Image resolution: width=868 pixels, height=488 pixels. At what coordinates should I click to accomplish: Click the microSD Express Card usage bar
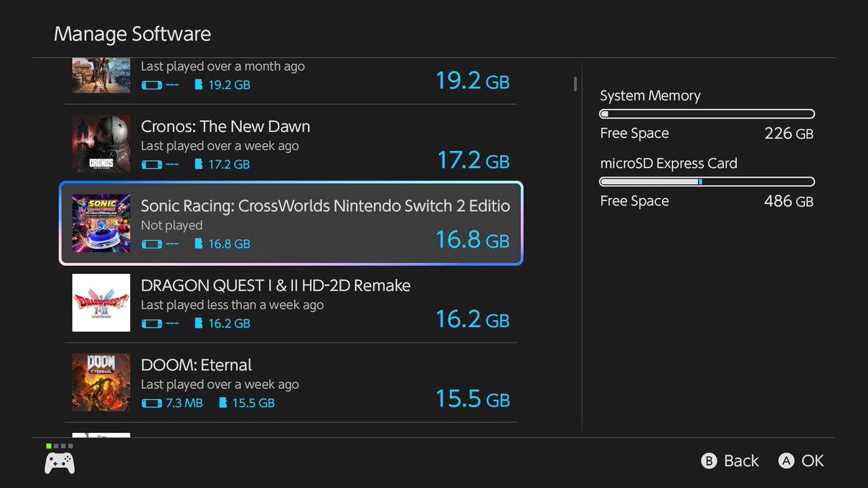707,182
